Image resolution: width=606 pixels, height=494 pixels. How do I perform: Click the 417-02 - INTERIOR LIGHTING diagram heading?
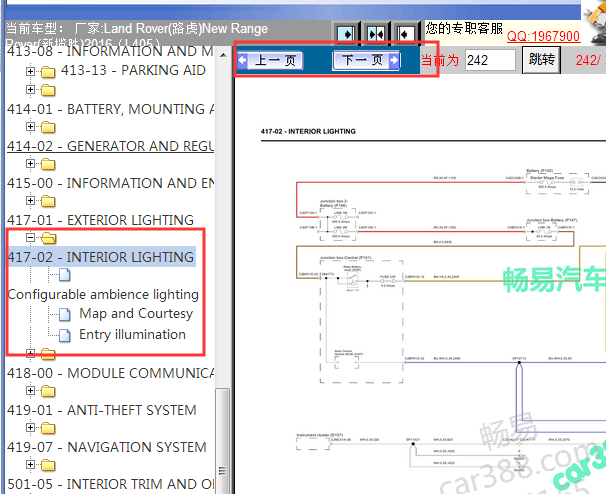coord(308,131)
